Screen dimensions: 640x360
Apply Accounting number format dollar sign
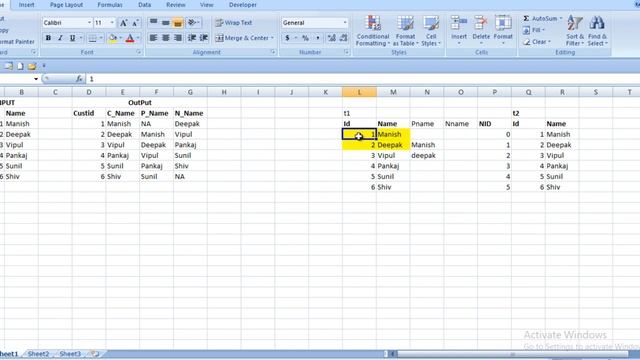(287, 38)
